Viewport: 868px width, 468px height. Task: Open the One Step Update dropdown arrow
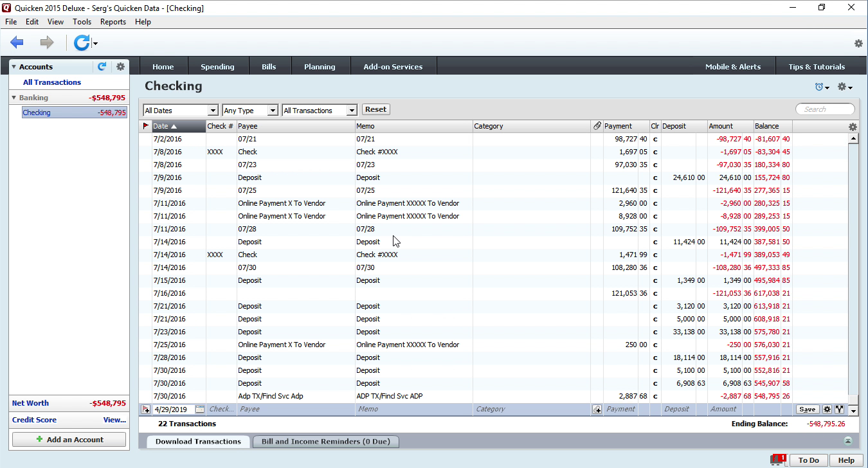tap(95, 44)
